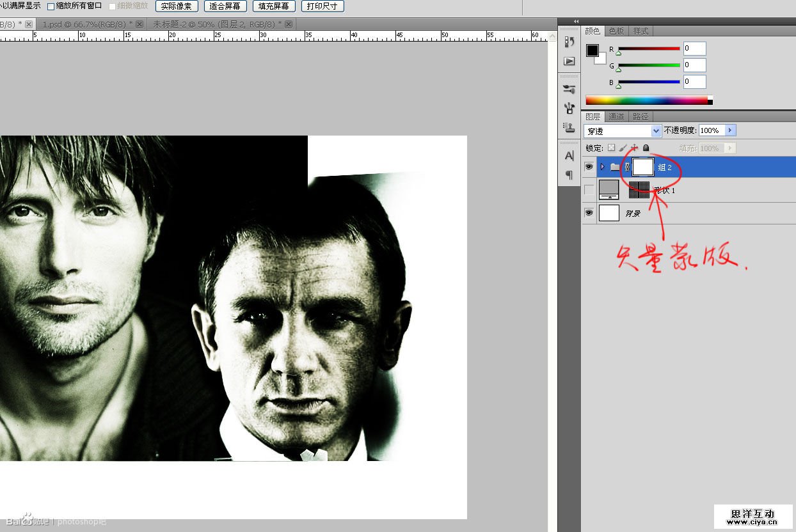Click the lock image pixels brush icon
This screenshot has width=796, height=532.
623,148
